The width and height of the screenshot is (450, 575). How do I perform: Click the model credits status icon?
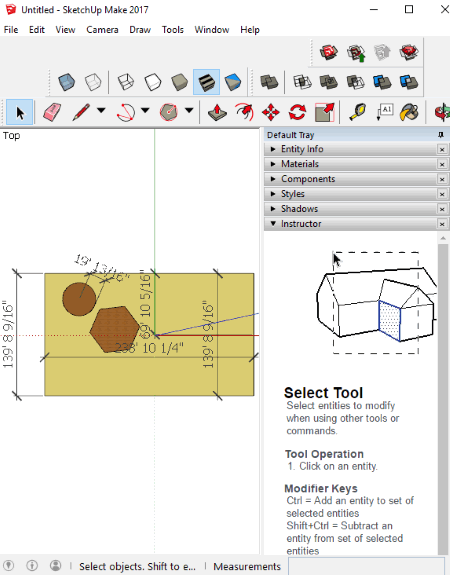pyautogui.click(x=32, y=565)
